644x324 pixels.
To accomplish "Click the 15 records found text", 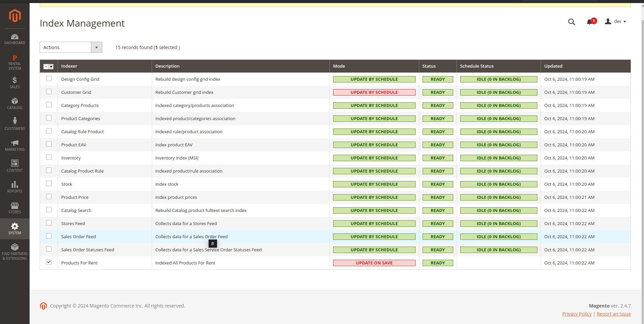I will pos(147,47).
